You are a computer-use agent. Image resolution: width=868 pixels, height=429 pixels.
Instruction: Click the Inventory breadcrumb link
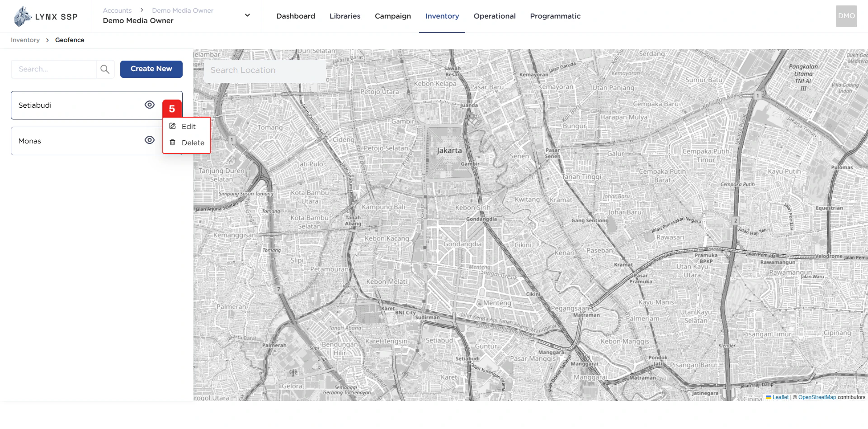(x=25, y=40)
